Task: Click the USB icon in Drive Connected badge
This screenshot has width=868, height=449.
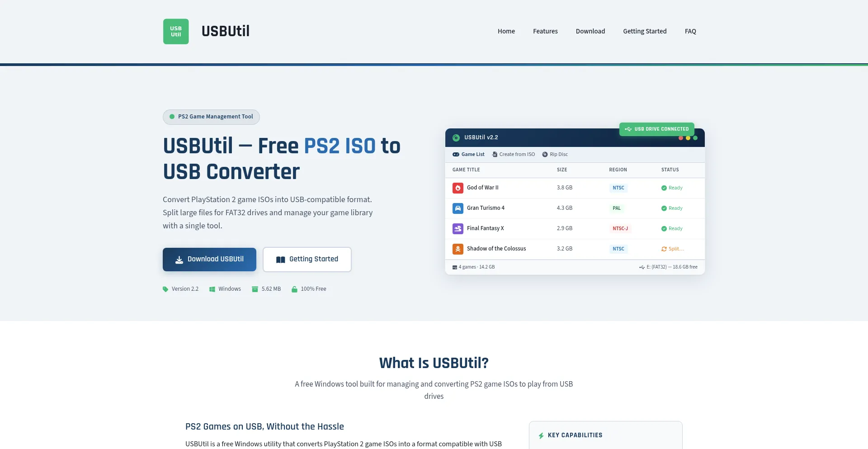Action: pos(628,129)
